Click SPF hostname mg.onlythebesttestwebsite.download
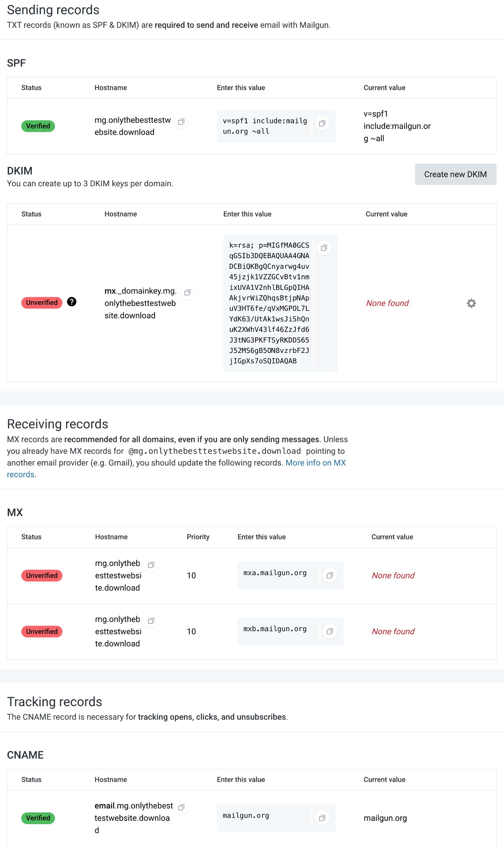 pos(132,126)
